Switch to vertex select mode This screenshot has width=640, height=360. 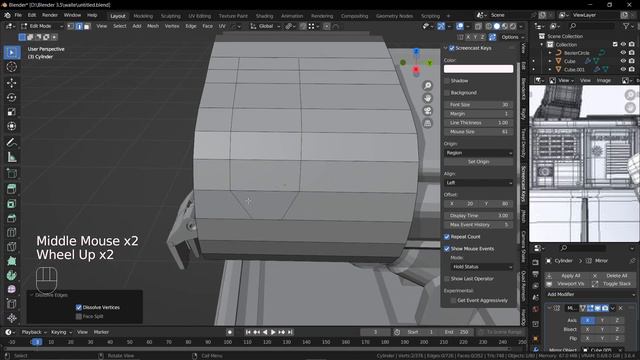(x=71, y=26)
